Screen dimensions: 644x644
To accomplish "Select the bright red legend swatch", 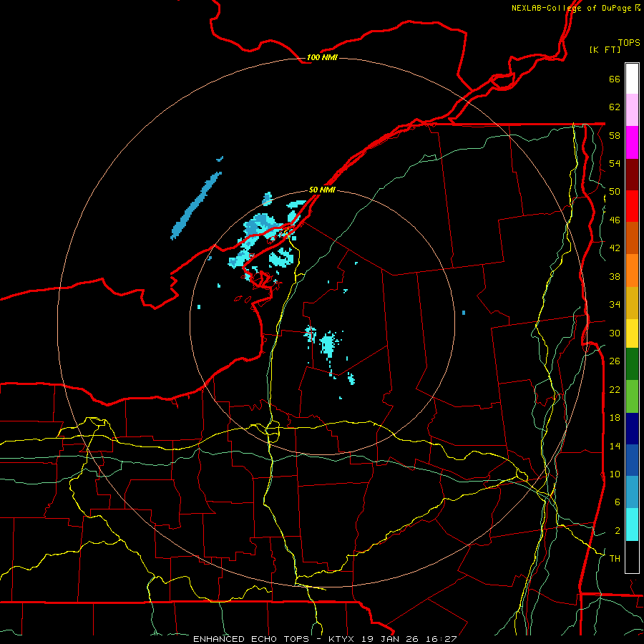I will (632, 206).
